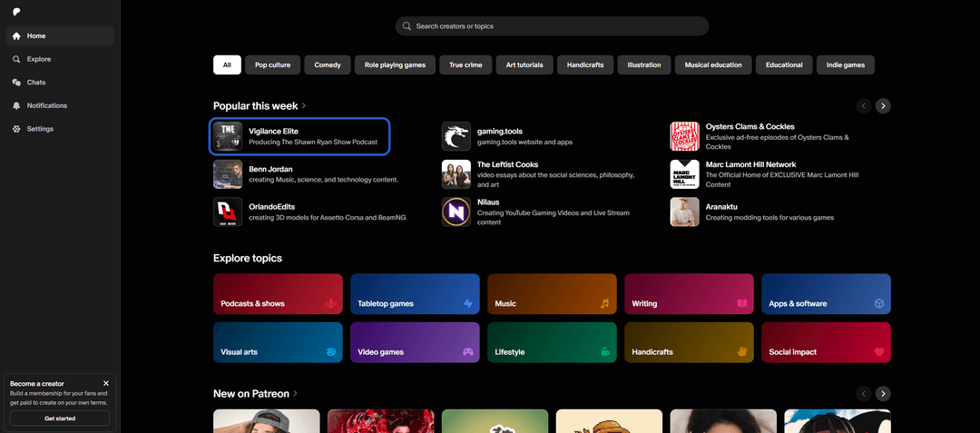The height and width of the screenshot is (433, 980).
Task: Select Role playing games filter chip
Action: tap(395, 65)
